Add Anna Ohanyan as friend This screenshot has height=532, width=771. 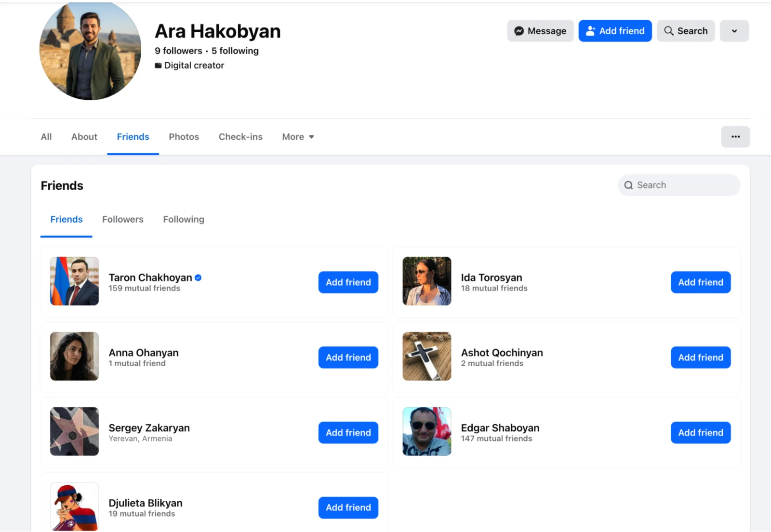pyautogui.click(x=348, y=358)
